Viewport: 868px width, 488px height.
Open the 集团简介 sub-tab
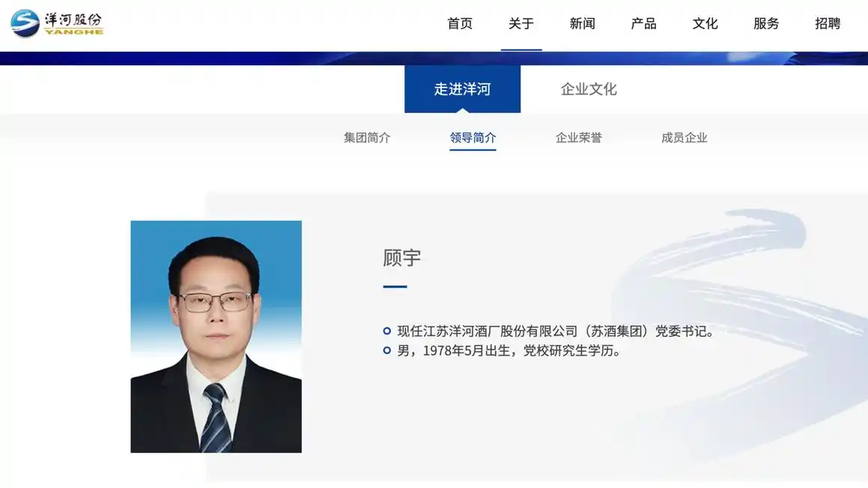tap(367, 138)
